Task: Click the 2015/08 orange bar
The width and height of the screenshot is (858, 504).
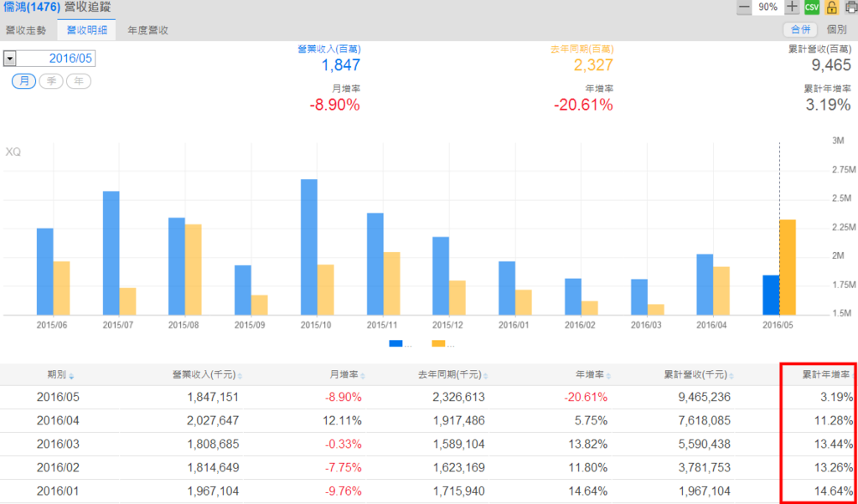Action: [194, 270]
